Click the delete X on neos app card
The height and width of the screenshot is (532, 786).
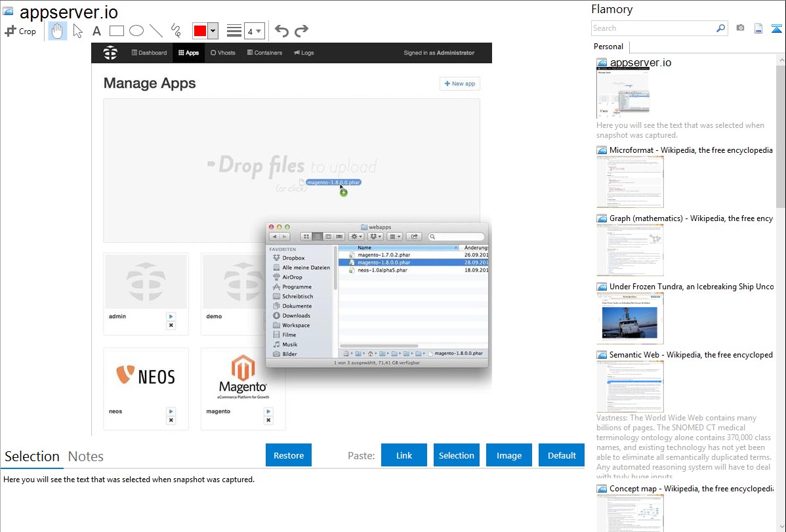click(171, 420)
